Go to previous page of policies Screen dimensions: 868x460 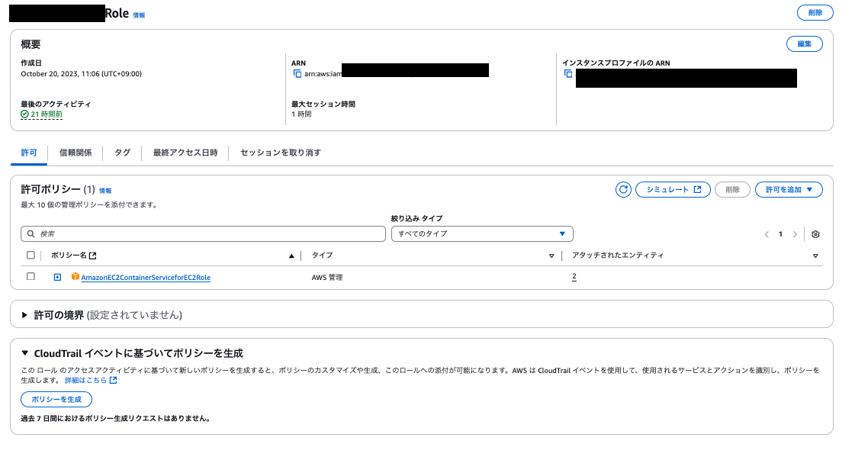point(767,234)
